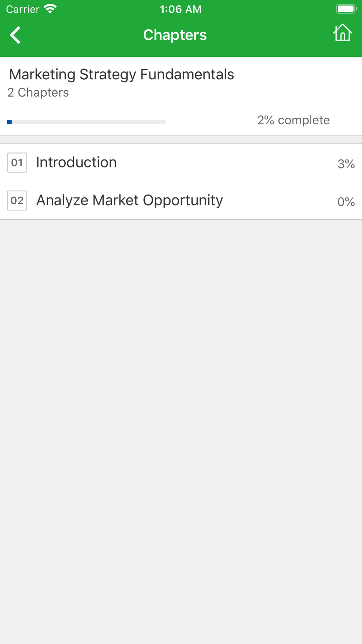
Task: Click the 3% progress of Introduction
Action: (346, 164)
